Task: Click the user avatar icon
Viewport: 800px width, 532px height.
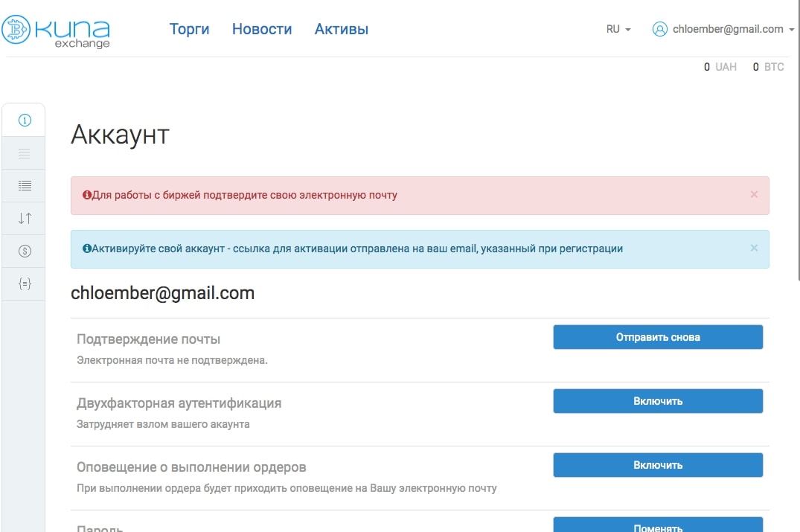Action: click(x=659, y=29)
